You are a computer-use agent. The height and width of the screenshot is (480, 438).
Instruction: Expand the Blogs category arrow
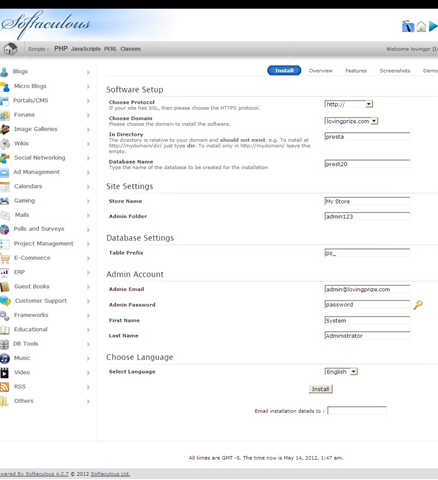(88, 72)
